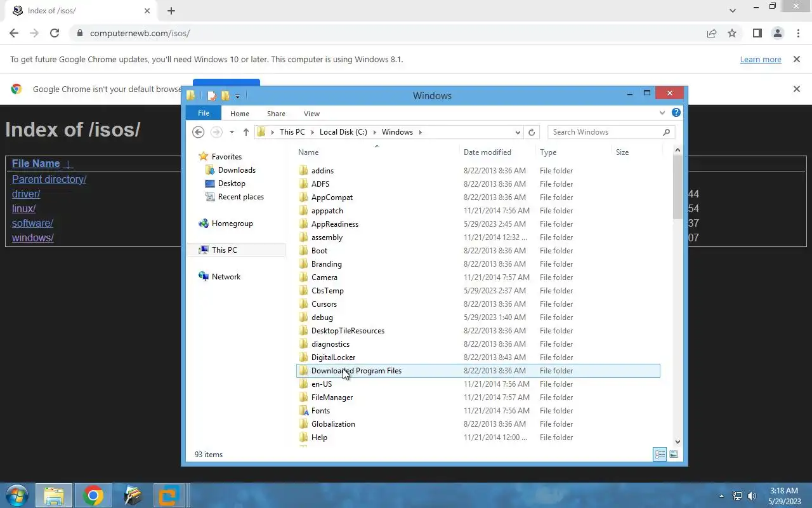This screenshot has width=812, height=508.
Task: Open the View ribbon tab
Action: click(x=311, y=114)
